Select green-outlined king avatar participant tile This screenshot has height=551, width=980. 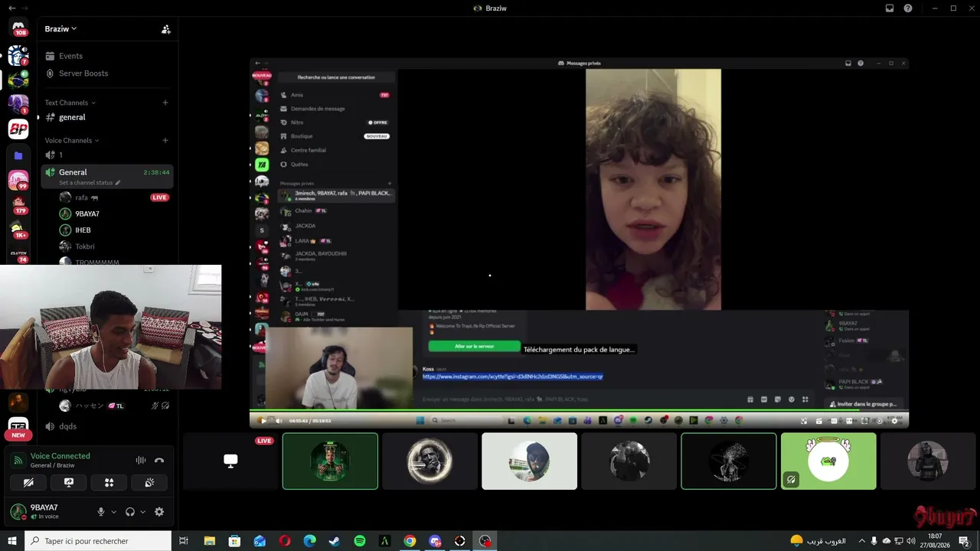pyautogui.click(x=330, y=461)
